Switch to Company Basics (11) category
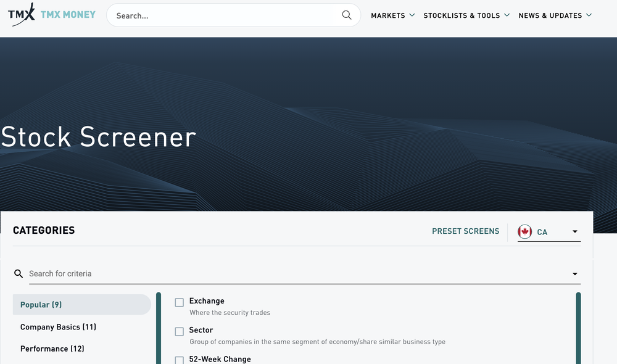 point(58,327)
